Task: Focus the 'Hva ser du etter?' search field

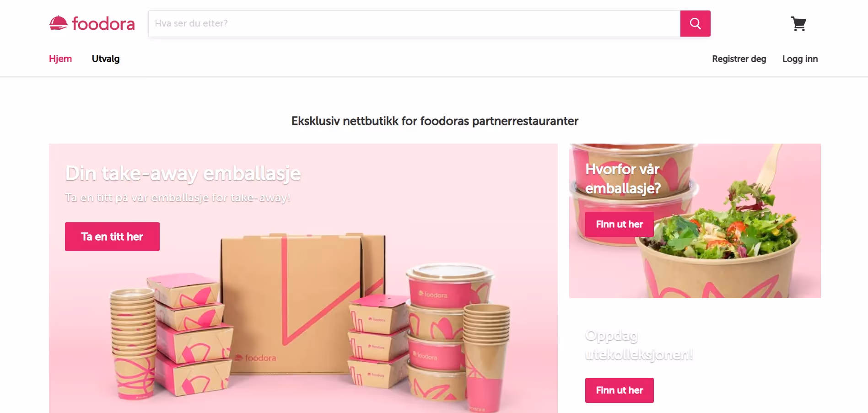Action: [415, 23]
